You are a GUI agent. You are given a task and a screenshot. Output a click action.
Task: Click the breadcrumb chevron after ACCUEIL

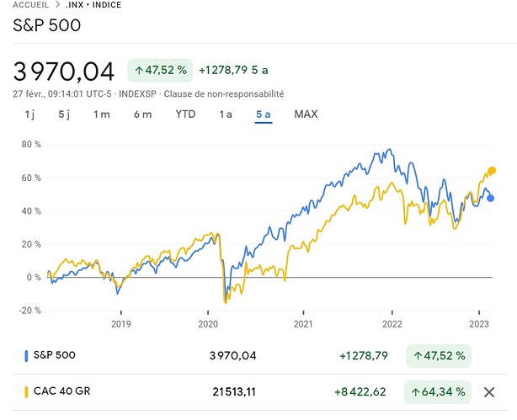(58, 5)
